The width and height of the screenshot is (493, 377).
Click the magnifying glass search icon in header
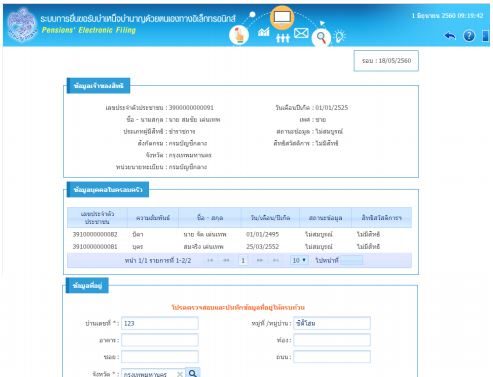pos(321,37)
